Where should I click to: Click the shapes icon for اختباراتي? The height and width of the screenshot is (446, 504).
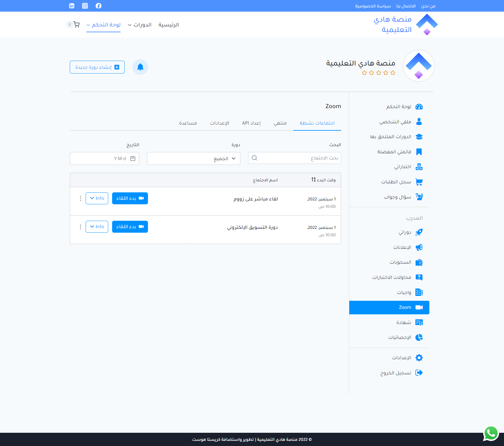[x=419, y=167]
